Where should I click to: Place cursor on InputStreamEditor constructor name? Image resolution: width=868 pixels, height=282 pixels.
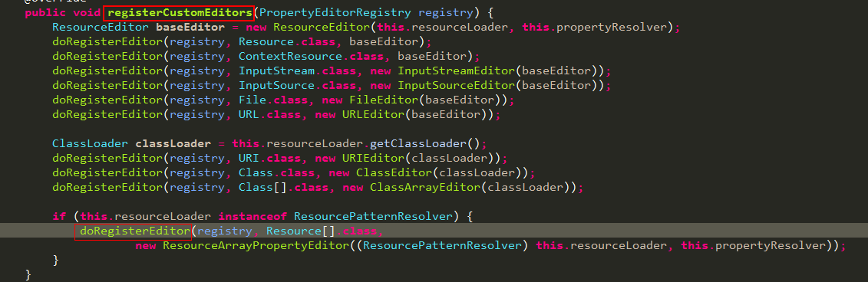click(x=457, y=70)
